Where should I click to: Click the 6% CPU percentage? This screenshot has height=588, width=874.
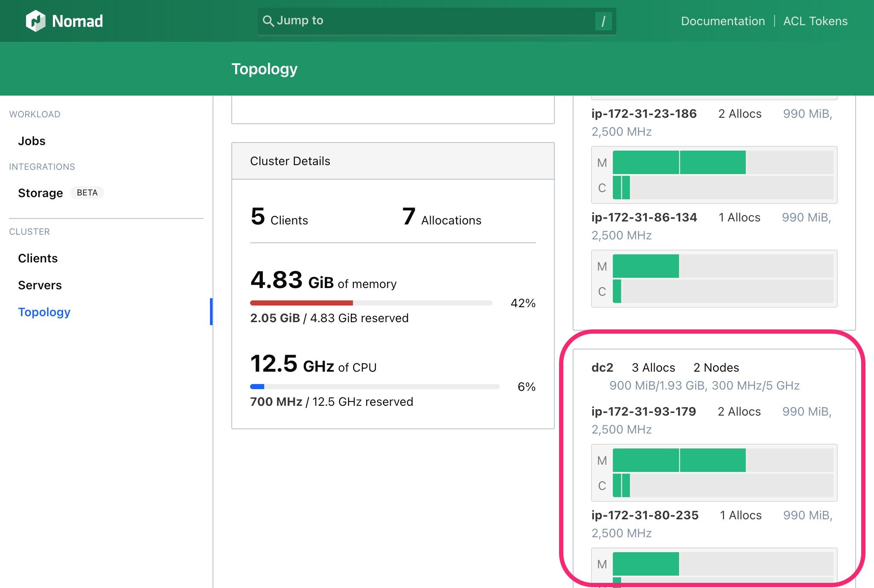[526, 387]
